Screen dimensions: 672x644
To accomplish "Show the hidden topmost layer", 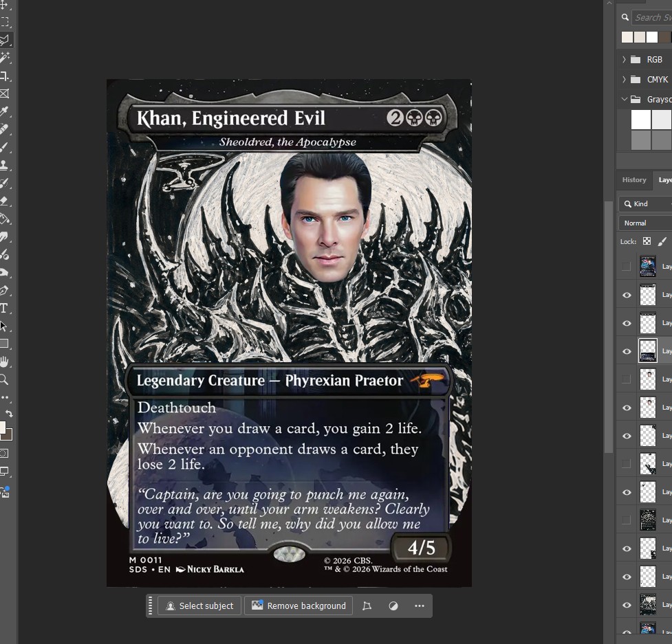I will pos(627,267).
